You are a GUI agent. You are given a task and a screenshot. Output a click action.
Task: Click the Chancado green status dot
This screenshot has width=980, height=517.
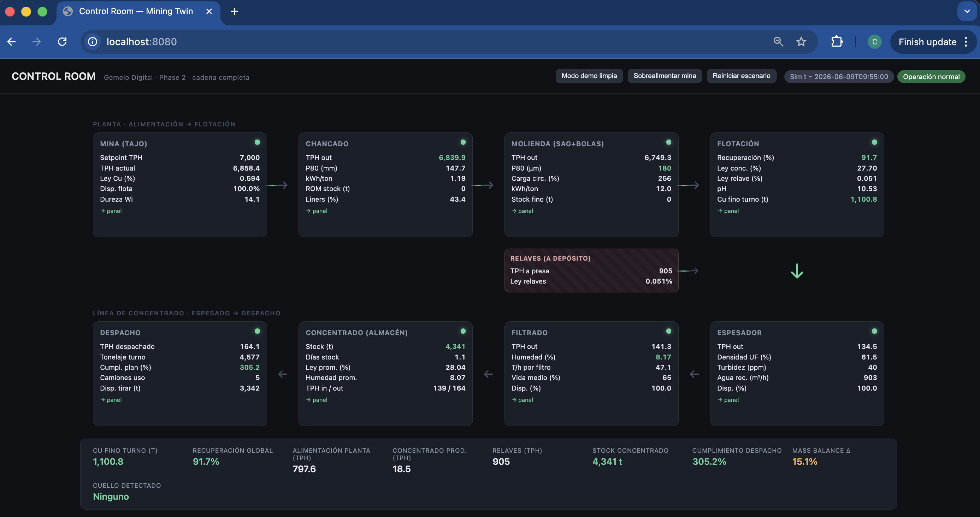click(463, 142)
